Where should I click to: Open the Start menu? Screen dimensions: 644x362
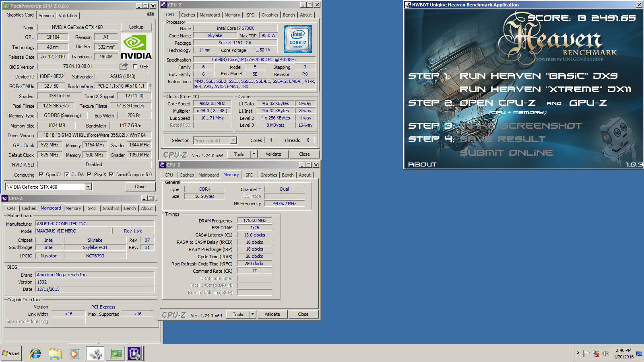tap(11, 354)
